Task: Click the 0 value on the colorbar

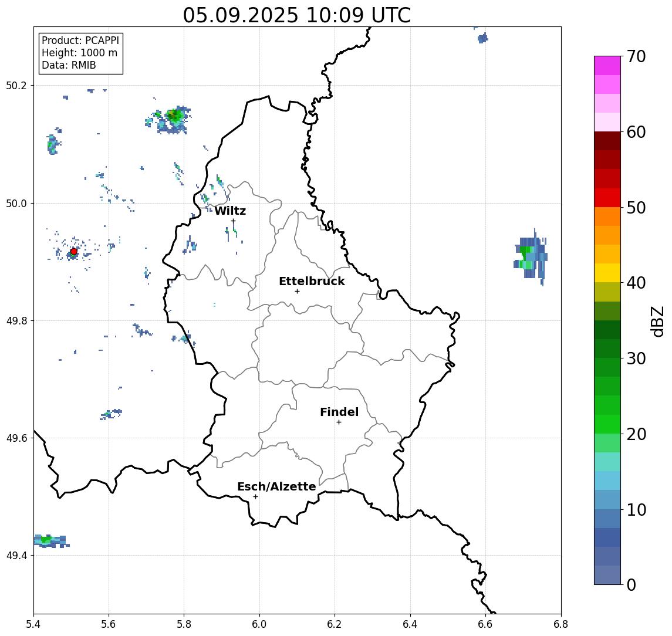Action: click(632, 584)
